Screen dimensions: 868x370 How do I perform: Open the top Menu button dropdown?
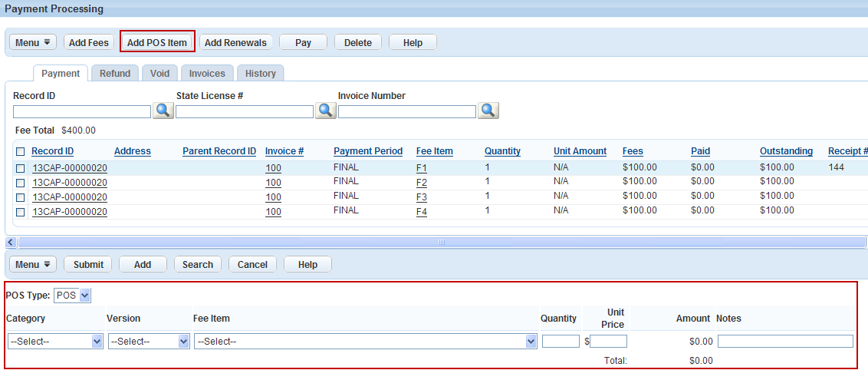pyautogui.click(x=34, y=42)
